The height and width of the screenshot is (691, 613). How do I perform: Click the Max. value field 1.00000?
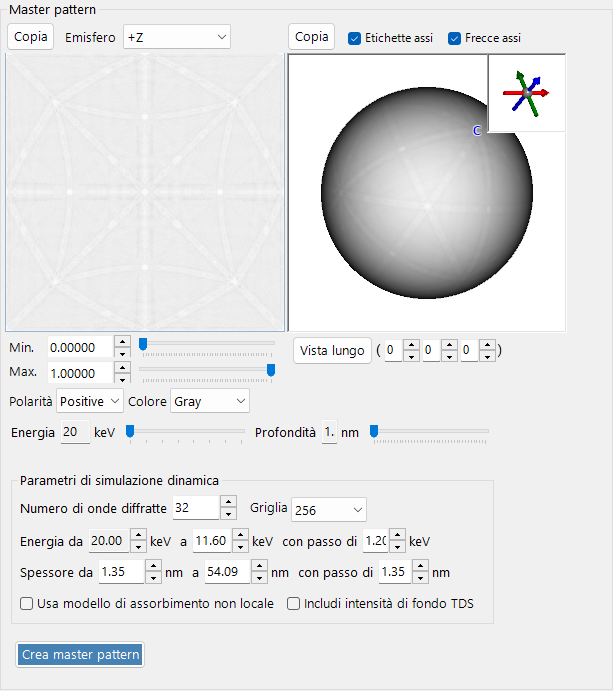(81, 373)
